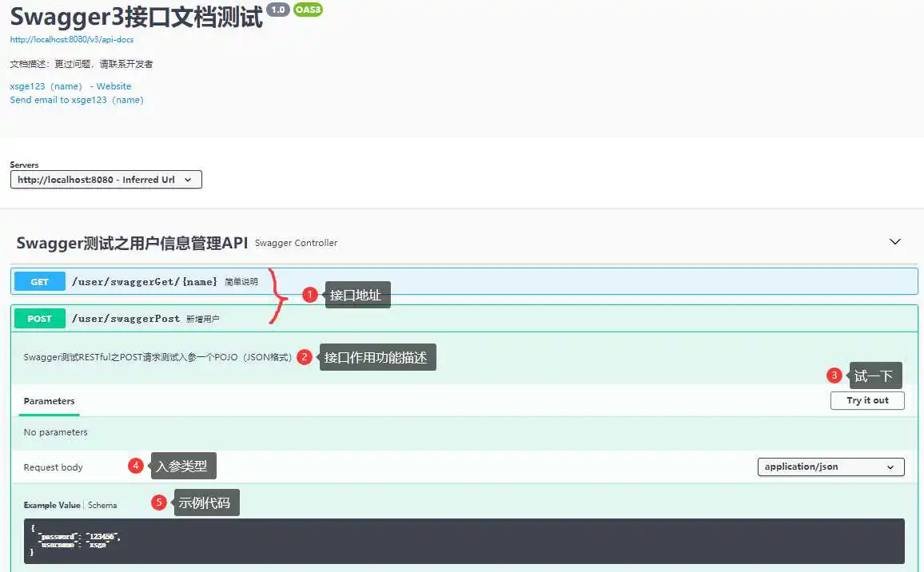924x572 pixels.
Task: Expand the GET /user/swaggerGet/{name} endpoint
Action: coord(144,282)
